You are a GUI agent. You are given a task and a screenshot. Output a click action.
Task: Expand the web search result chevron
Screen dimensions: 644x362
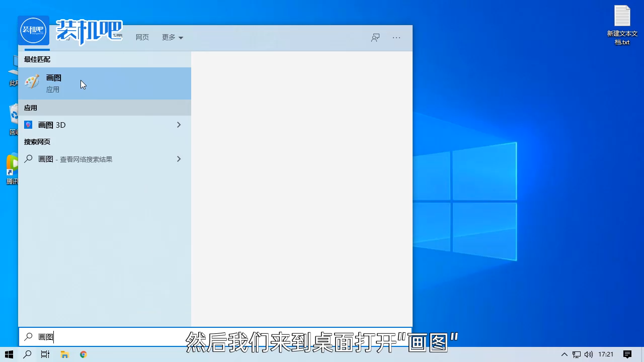[179, 159]
